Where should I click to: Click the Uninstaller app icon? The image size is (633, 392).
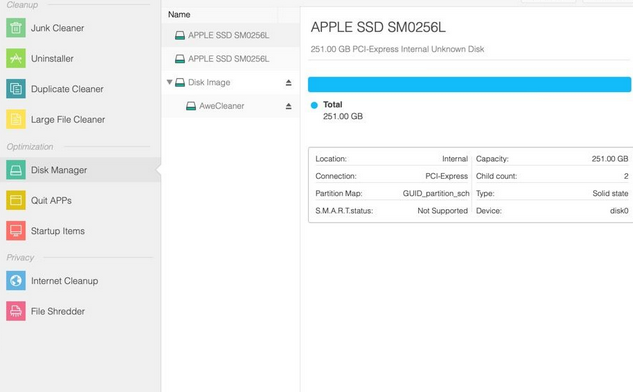coord(16,58)
